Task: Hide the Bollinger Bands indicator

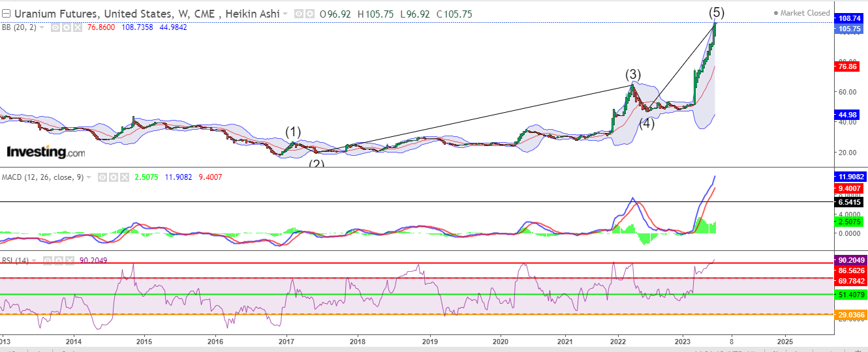Action: tap(55, 27)
